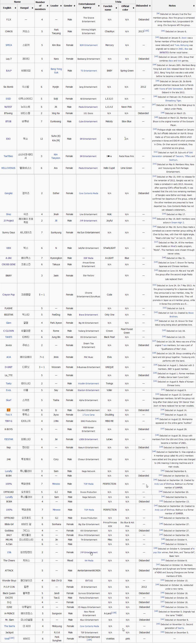This screenshot has width=196, height=644.
Task: Open leader Bang Yong Guk's page
Action: pos(56,71)
